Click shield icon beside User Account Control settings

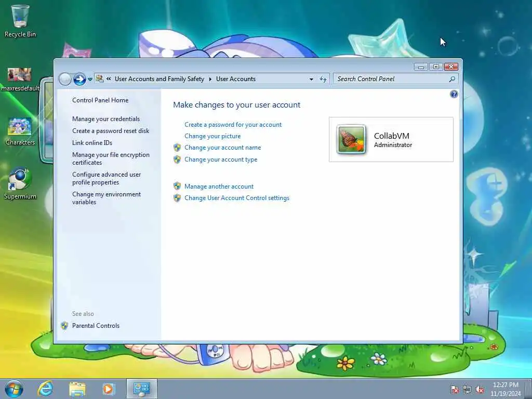[177, 198]
